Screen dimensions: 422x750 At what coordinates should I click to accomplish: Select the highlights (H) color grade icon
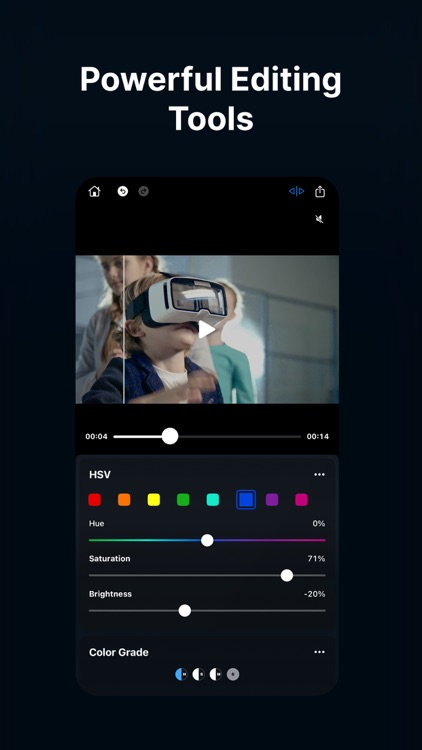click(x=181, y=674)
